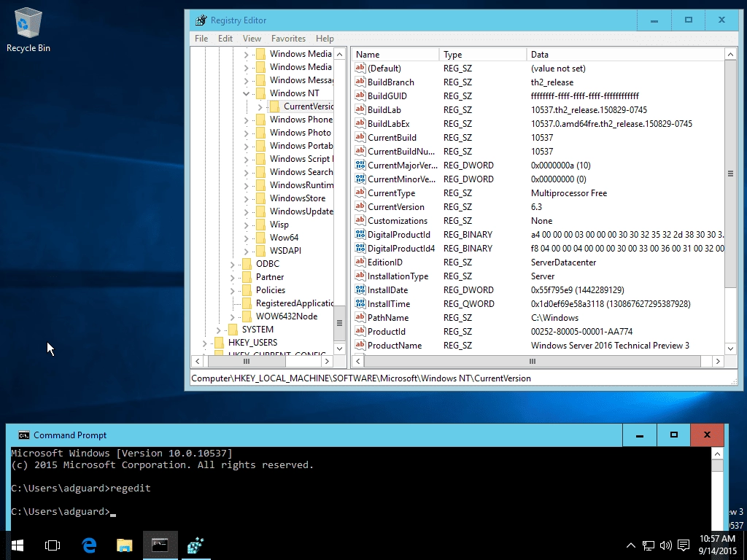Click the HKEY_USERS folder icon

(x=219, y=343)
